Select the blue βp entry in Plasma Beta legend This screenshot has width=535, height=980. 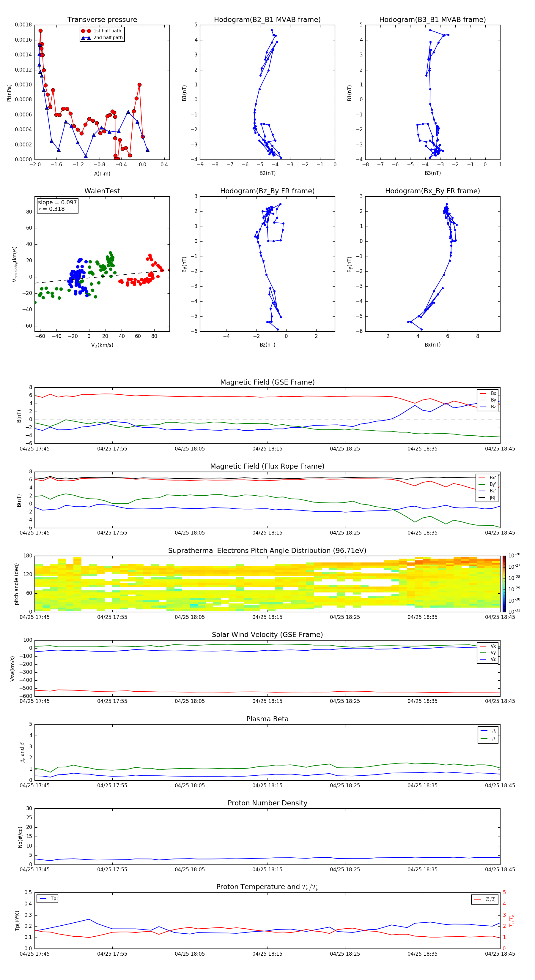tap(488, 731)
